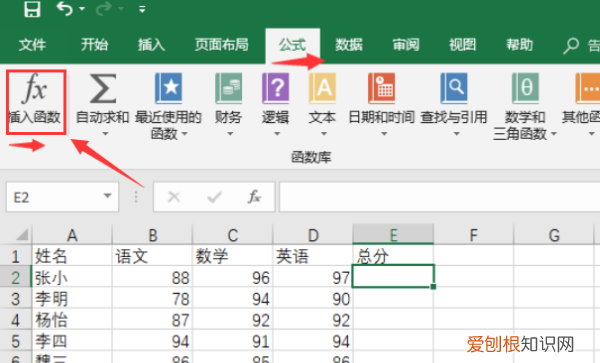Click cell containing 李四
600x363 pixels.
(72, 341)
